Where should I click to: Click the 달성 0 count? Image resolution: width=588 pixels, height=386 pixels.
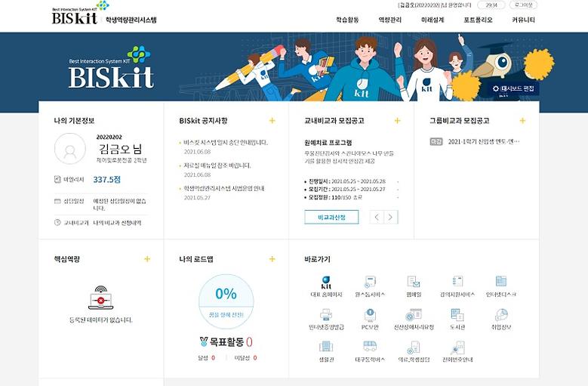[x=207, y=358]
